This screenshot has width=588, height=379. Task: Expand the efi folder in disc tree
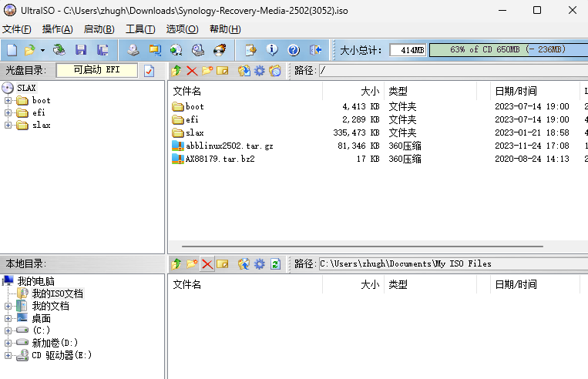point(8,112)
